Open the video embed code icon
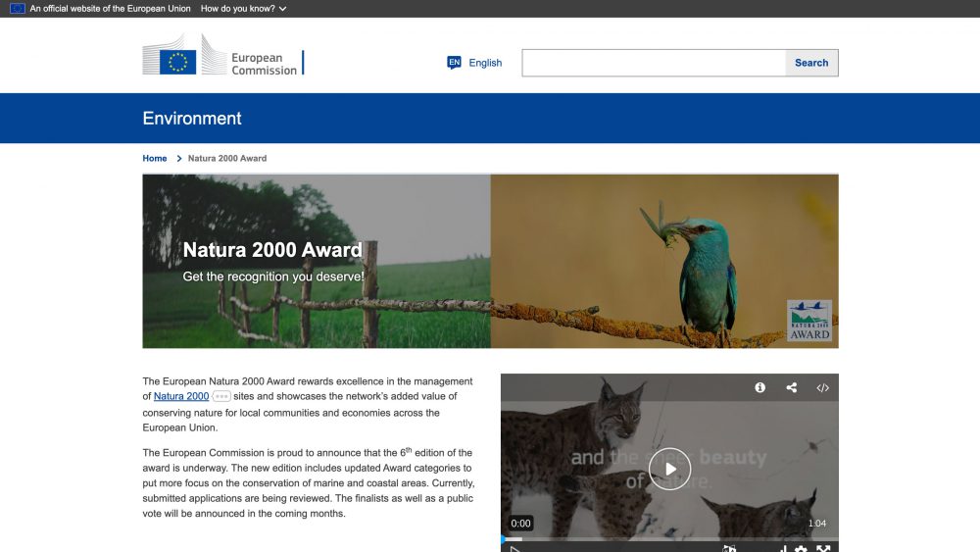Screen dimensions: 980x552 822,387
